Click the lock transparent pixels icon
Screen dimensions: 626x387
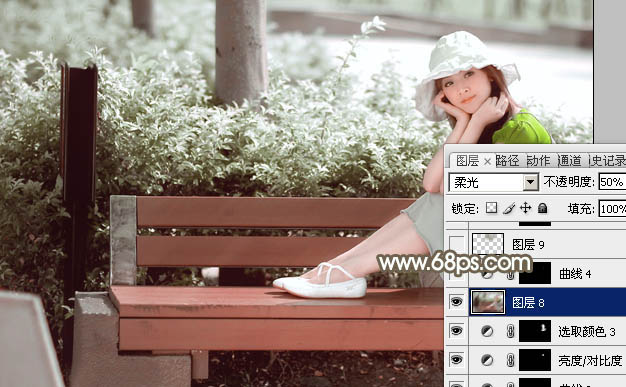click(x=491, y=208)
